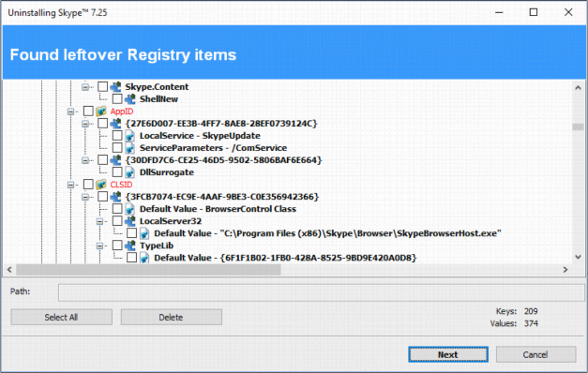Screen dimensions: 588x373
Task: Collapse the TypeLib tree node
Action: [x=99, y=246]
